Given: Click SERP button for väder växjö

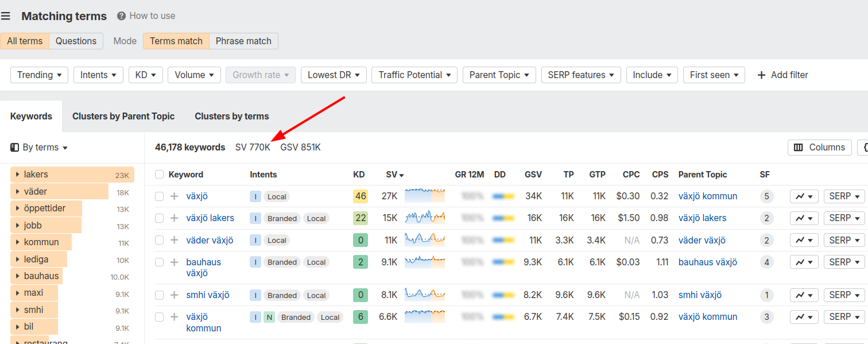Looking at the screenshot, I should (x=844, y=240).
